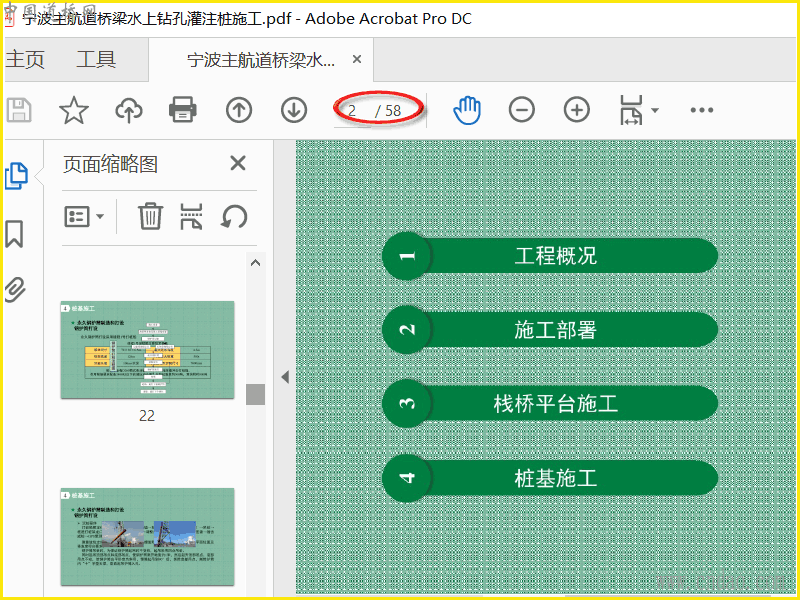Click the 桩基施工 section button
This screenshot has height=600, width=800.
550,478
